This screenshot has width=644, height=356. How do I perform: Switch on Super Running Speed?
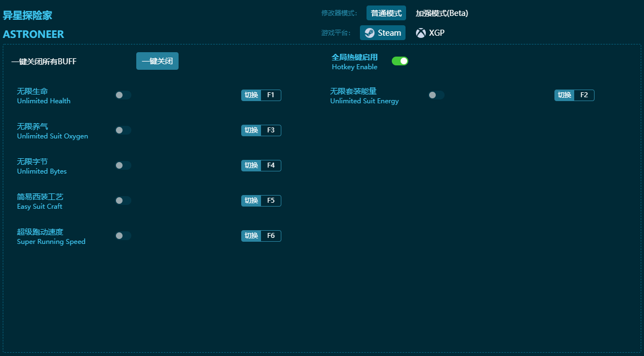123,236
